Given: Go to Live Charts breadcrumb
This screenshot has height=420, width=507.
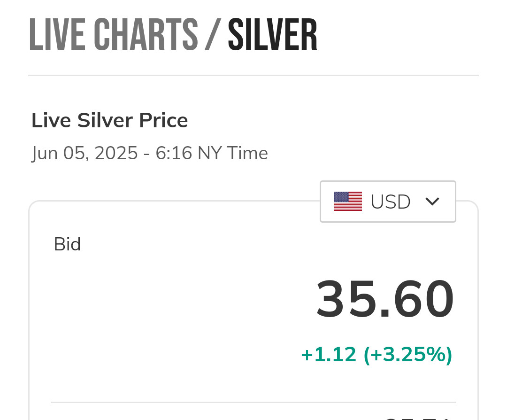Looking at the screenshot, I should point(113,35).
